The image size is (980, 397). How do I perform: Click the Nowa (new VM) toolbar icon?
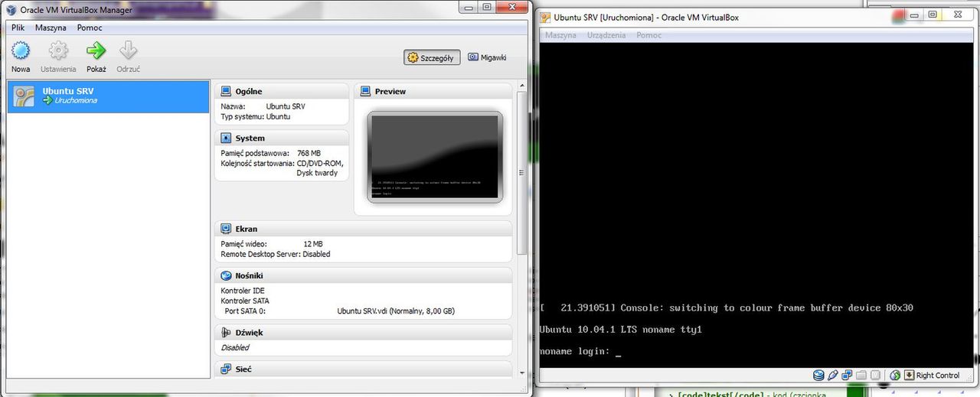(21, 51)
